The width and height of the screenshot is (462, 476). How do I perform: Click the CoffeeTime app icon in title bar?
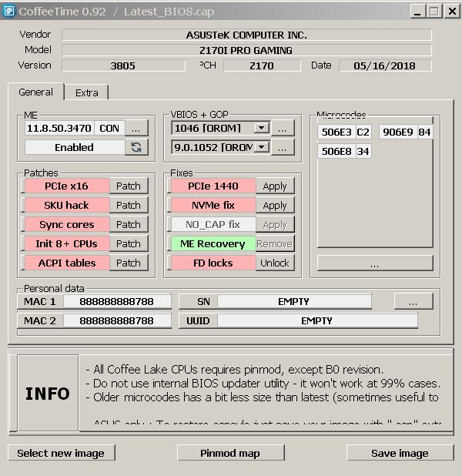click(8, 12)
